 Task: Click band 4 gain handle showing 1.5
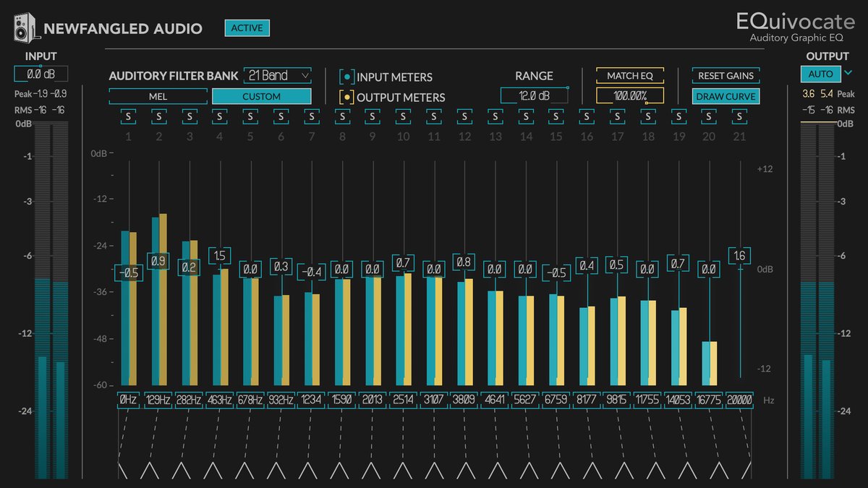pyautogui.click(x=220, y=255)
